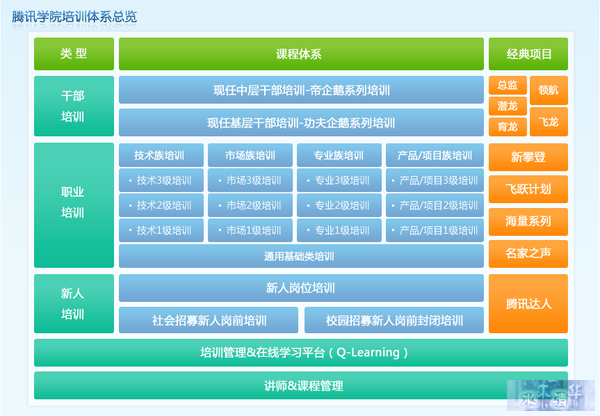
Task: Click the 腾讯达人 orange box
Action: [528, 303]
